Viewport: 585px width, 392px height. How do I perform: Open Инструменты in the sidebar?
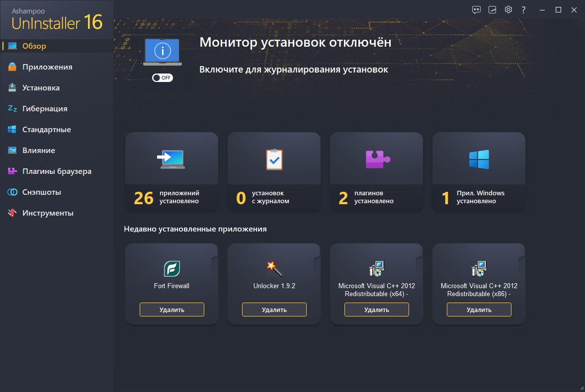pyautogui.click(x=48, y=213)
